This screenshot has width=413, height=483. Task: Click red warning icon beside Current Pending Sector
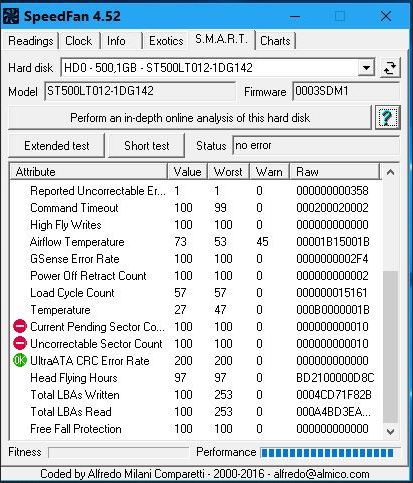click(x=20, y=326)
